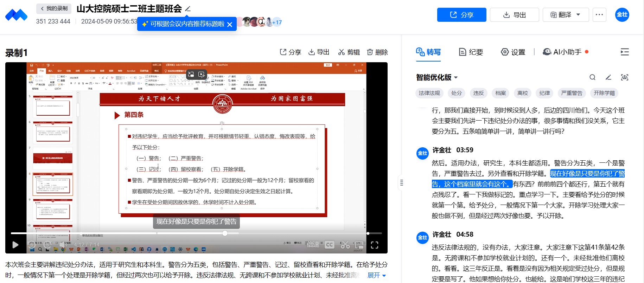Screen dimensions: 644x283
Task: Open the 翻译 dropdown menu
Action: point(566,15)
